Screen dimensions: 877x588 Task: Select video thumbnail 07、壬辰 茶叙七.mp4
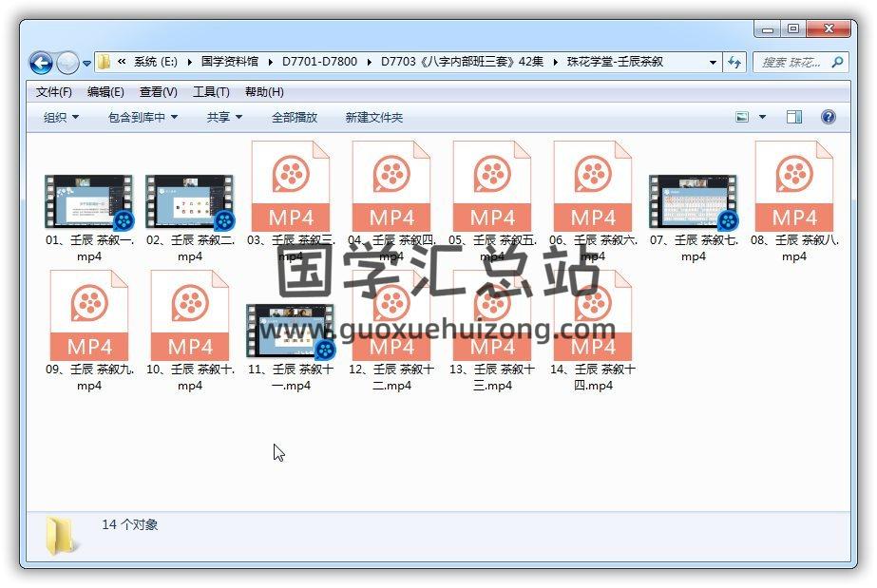[694, 202]
